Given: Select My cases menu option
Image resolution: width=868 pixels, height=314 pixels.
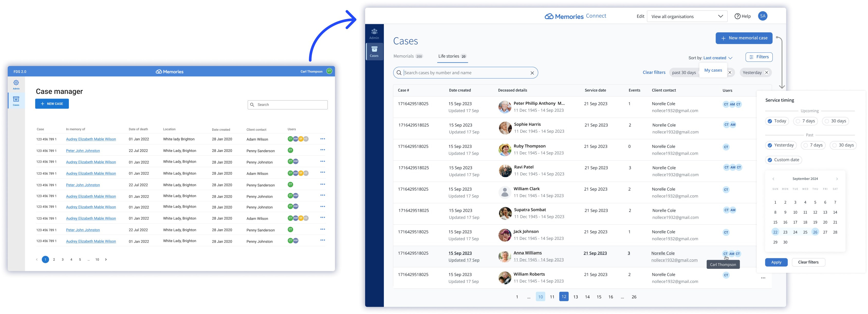Looking at the screenshot, I should pyautogui.click(x=713, y=70).
